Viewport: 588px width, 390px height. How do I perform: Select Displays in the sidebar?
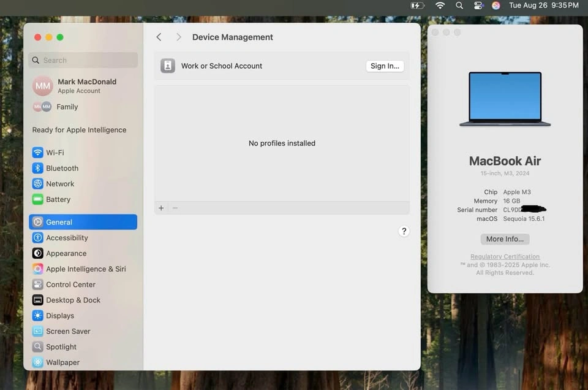[x=59, y=316]
